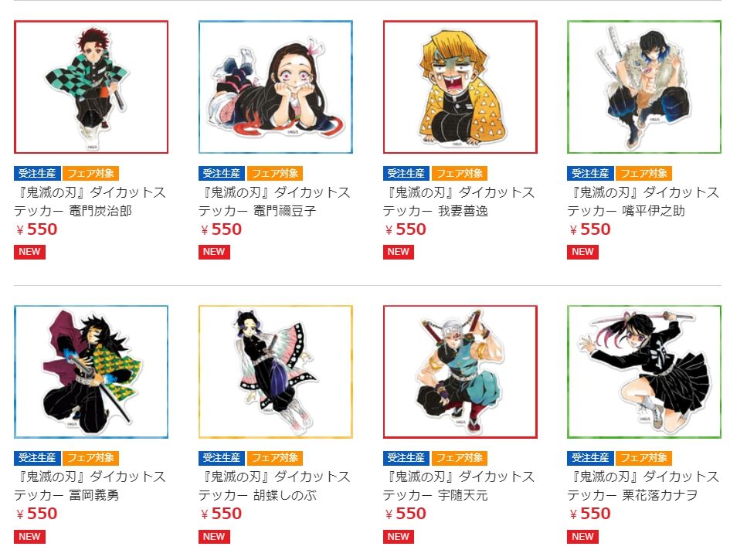Image resolution: width=730 pixels, height=560 pixels.
Task: Open the 宇髄天元 sticker image
Action: (460, 372)
